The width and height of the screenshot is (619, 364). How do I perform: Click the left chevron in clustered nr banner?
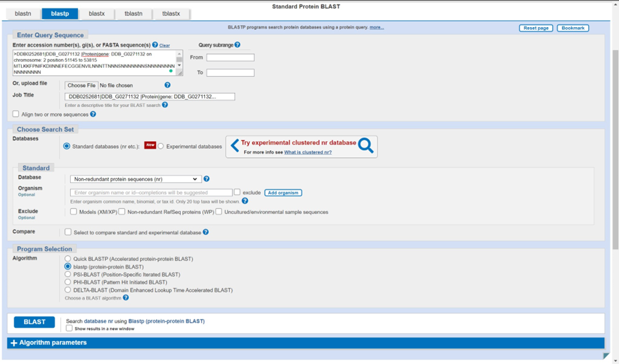tap(234, 146)
